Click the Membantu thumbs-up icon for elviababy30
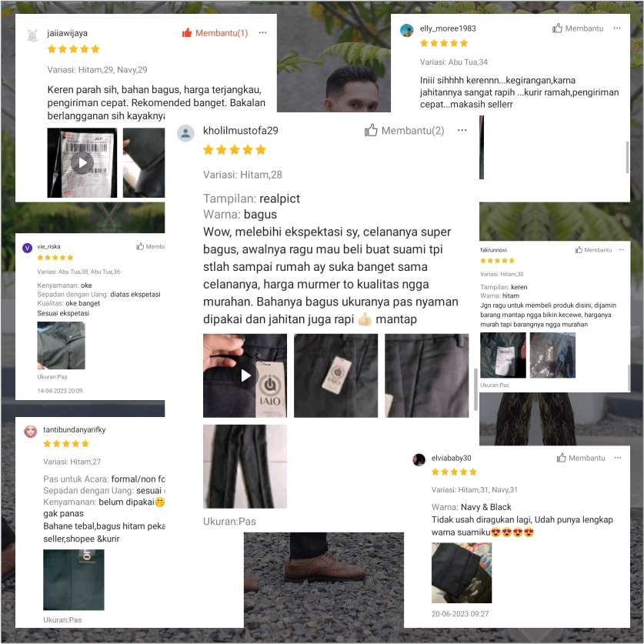This screenshot has width=644, height=644. point(562,458)
